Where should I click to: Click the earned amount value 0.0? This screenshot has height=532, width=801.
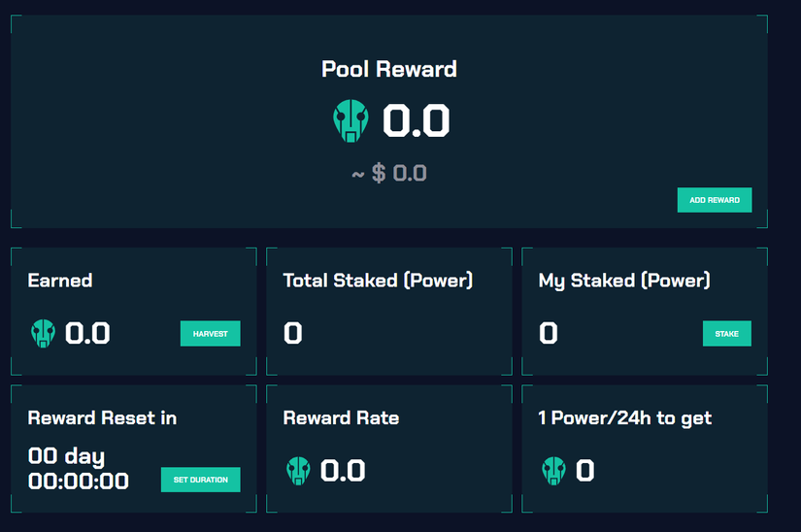(x=87, y=334)
